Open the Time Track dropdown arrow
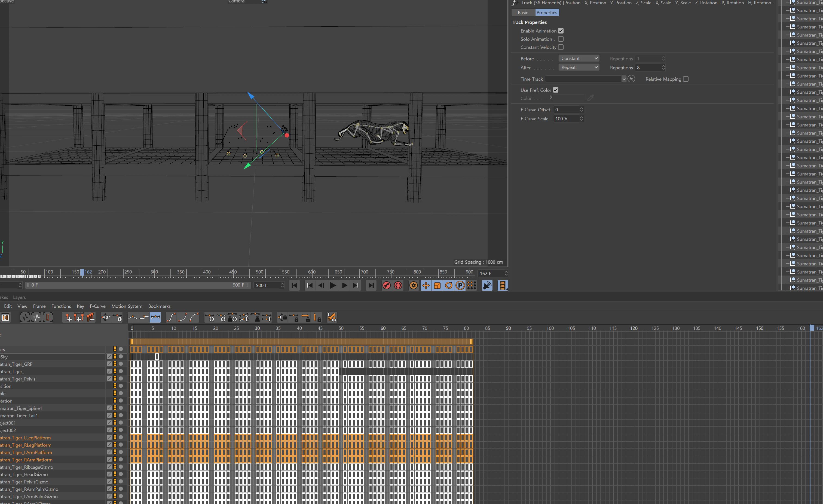Image resolution: width=823 pixels, height=504 pixels. click(x=624, y=79)
